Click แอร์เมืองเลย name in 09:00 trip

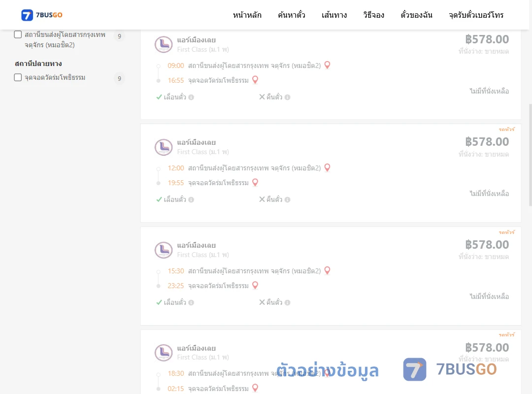coord(196,40)
